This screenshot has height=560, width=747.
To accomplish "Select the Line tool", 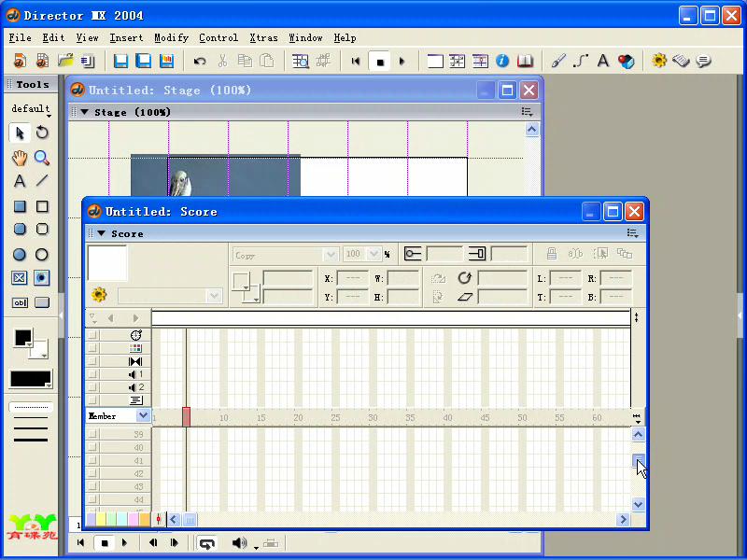I will click(42, 181).
